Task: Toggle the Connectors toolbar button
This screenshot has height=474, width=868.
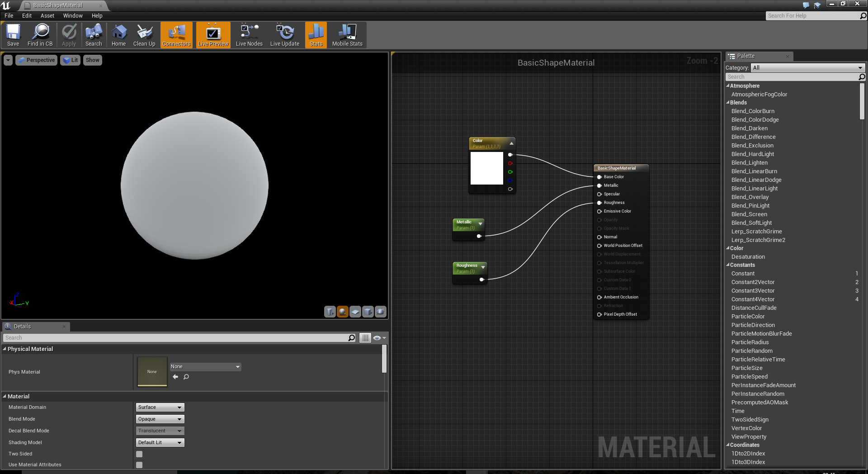Action: pyautogui.click(x=176, y=35)
